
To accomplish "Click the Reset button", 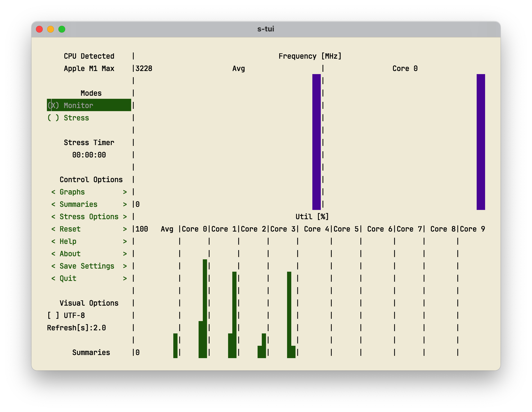I will (70, 229).
